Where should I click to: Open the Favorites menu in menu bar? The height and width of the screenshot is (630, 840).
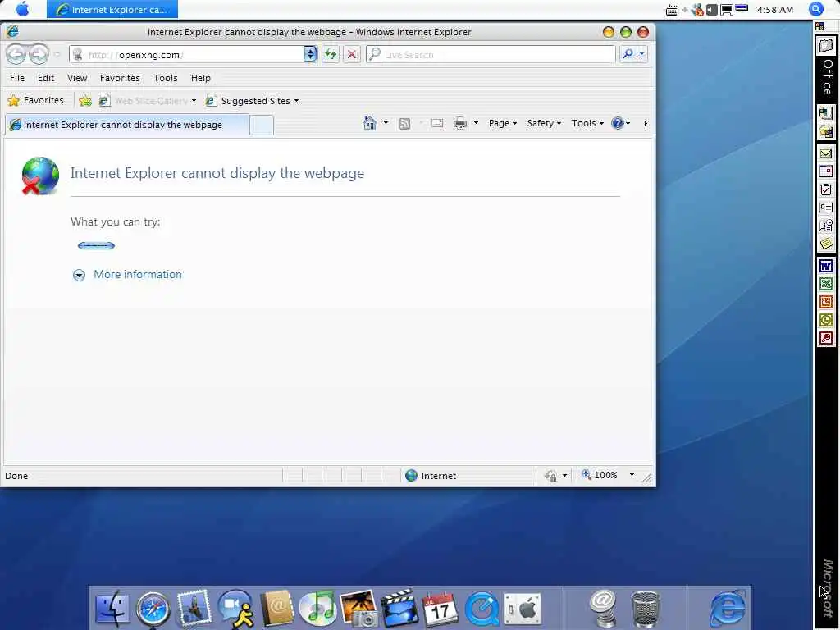click(x=120, y=78)
